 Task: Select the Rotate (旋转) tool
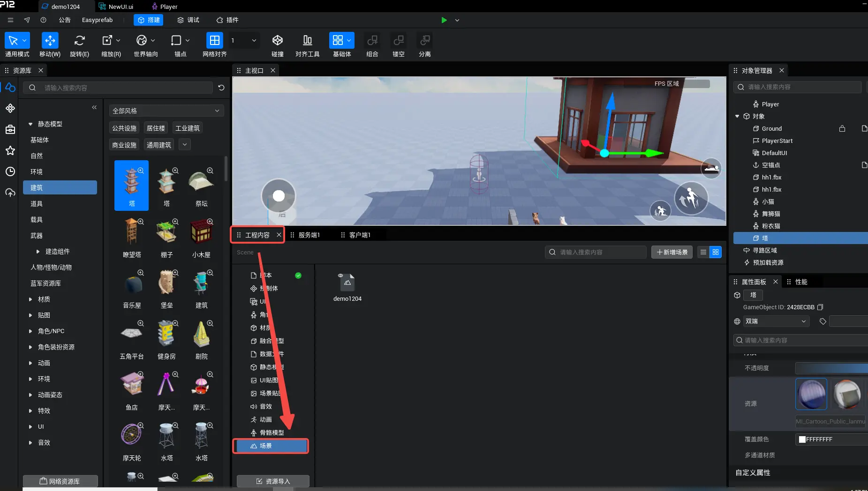[x=79, y=41]
